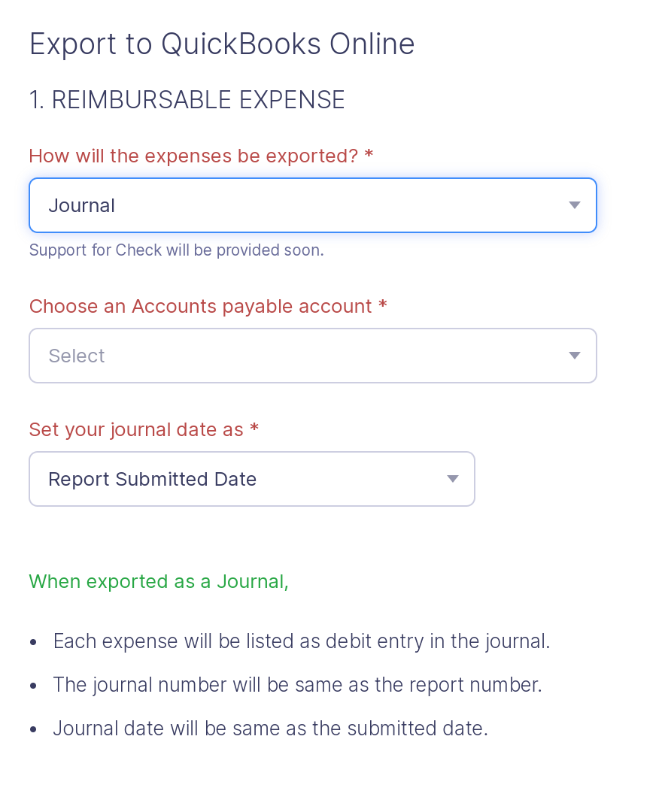Click the chevron icon on the 'Select' field
This screenshot has width=662, height=812.
574,355
